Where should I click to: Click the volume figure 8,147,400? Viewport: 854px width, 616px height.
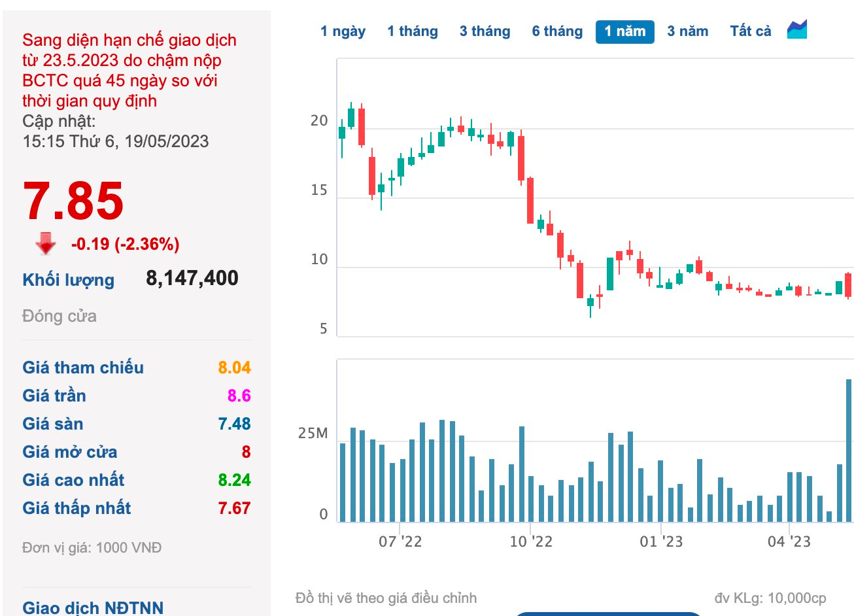(x=192, y=278)
